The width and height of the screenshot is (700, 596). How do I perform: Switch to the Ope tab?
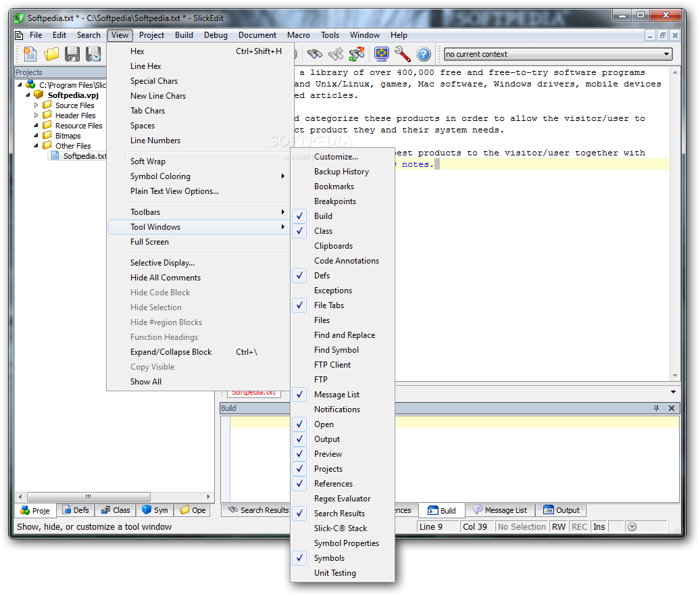click(x=193, y=510)
